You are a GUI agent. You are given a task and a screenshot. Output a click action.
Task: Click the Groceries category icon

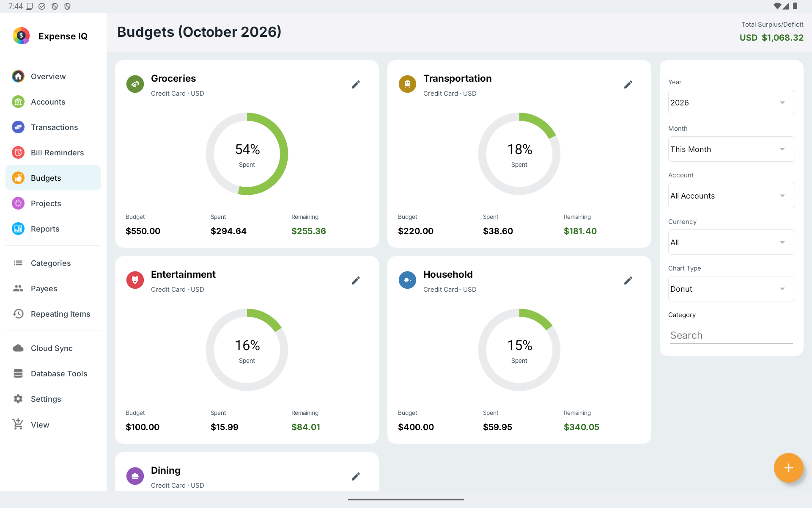pyautogui.click(x=135, y=84)
